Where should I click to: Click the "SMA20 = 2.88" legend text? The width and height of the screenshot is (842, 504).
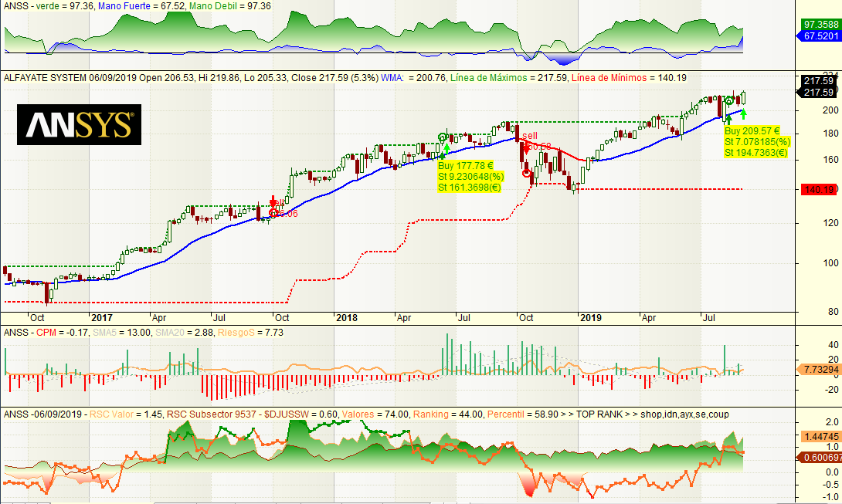click(185, 333)
